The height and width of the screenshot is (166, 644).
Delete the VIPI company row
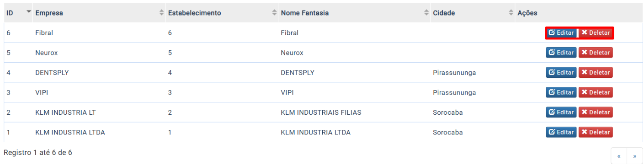click(596, 92)
